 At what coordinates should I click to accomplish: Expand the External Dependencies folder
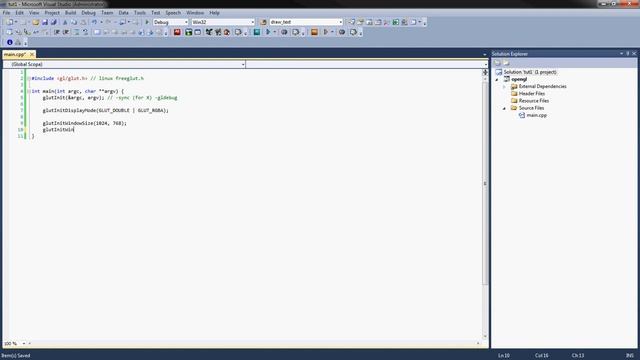point(504,87)
